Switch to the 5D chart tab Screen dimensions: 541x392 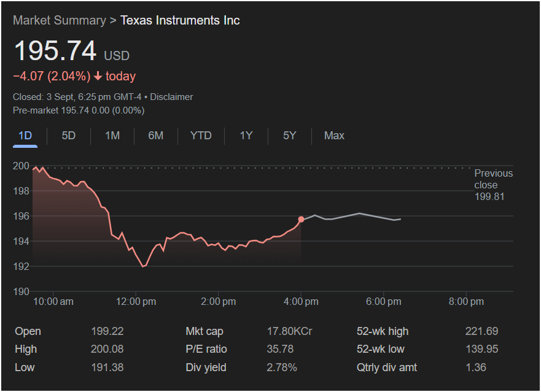(68, 136)
